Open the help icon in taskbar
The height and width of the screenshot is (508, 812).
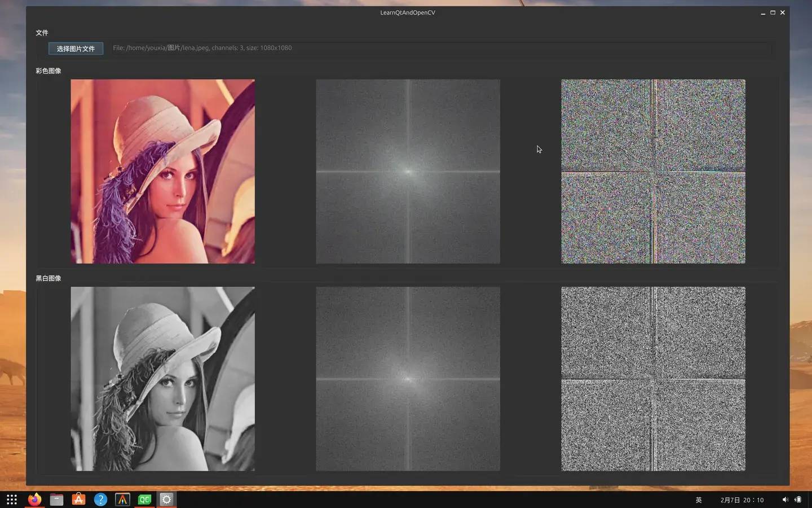[100, 500]
